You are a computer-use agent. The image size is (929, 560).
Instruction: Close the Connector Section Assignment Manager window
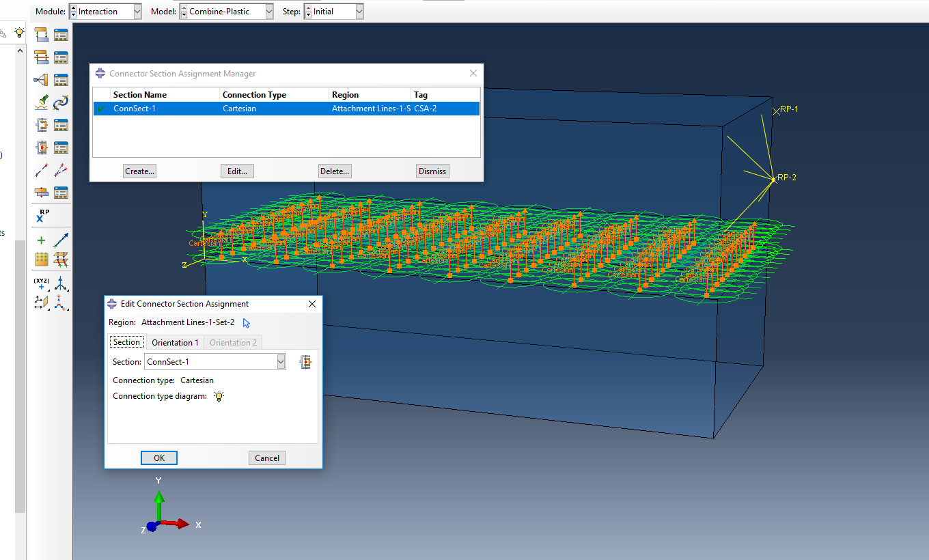473,74
